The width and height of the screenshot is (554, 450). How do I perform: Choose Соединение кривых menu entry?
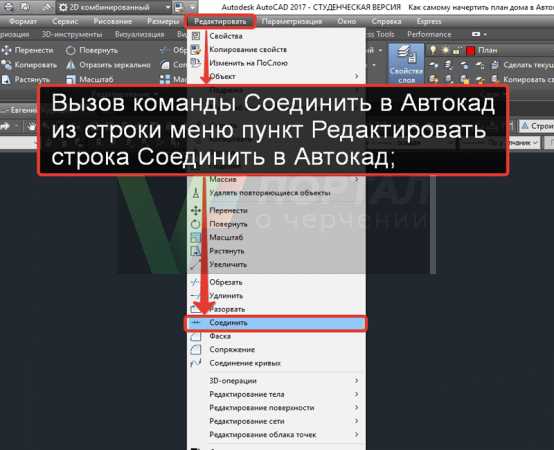click(x=276, y=363)
